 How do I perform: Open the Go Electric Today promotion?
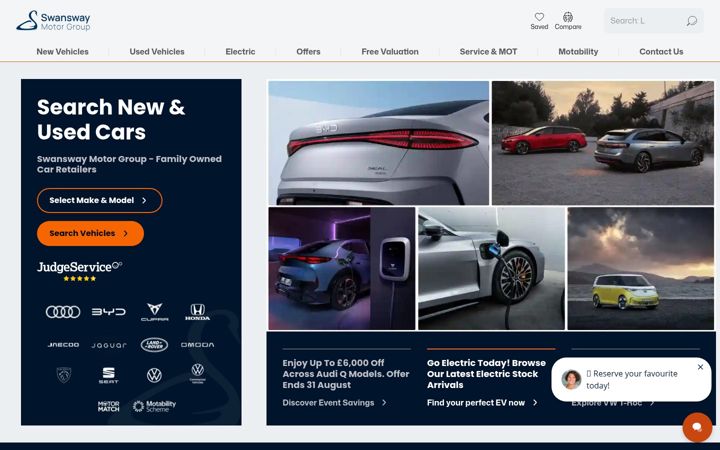click(x=486, y=374)
